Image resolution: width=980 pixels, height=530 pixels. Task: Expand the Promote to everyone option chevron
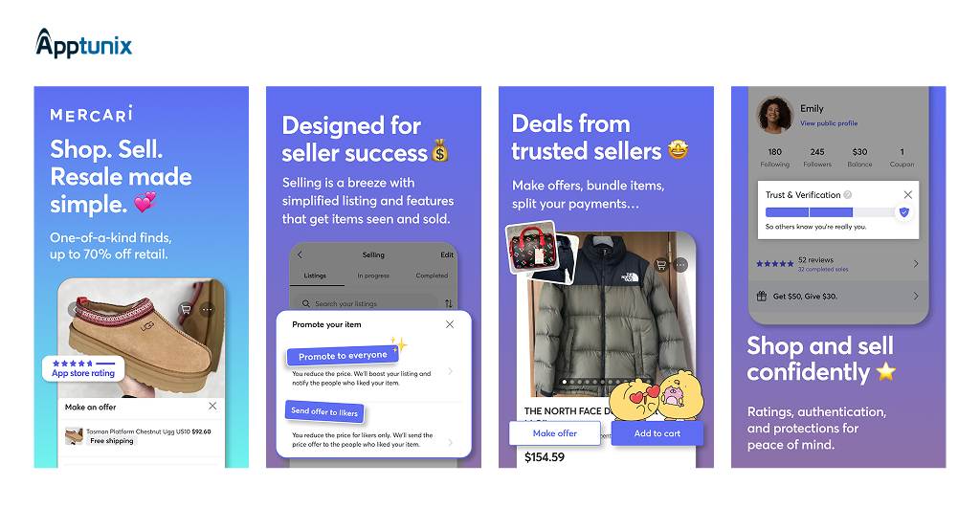(451, 371)
